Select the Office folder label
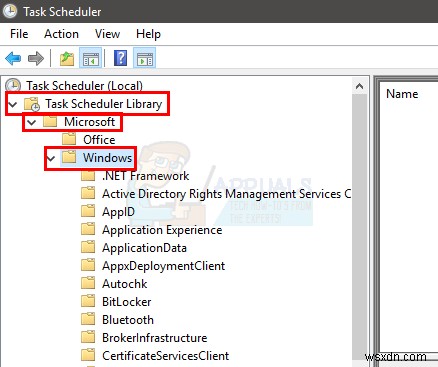The image size is (438, 367). (x=99, y=140)
